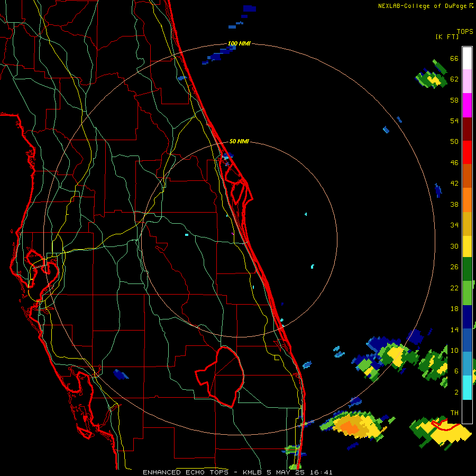Pick the gold legend segment near 34

[x=467, y=223]
